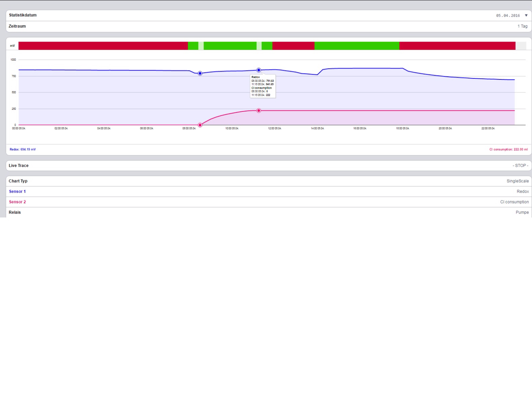532x409 pixels.
Task: Click the "mV" unit label beside the status bar
Action: pos(12,46)
